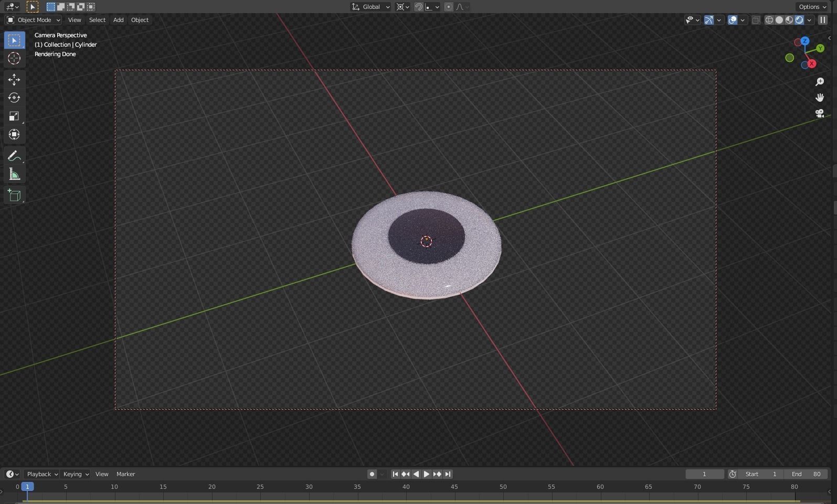
Task: Open viewport gizmo settings arrow
Action: click(719, 20)
